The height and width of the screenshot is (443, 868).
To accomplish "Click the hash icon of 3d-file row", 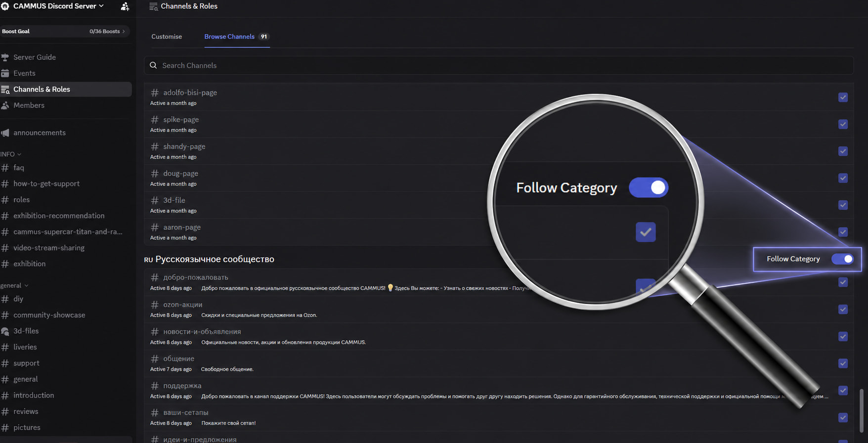I will [x=155, y=200].
